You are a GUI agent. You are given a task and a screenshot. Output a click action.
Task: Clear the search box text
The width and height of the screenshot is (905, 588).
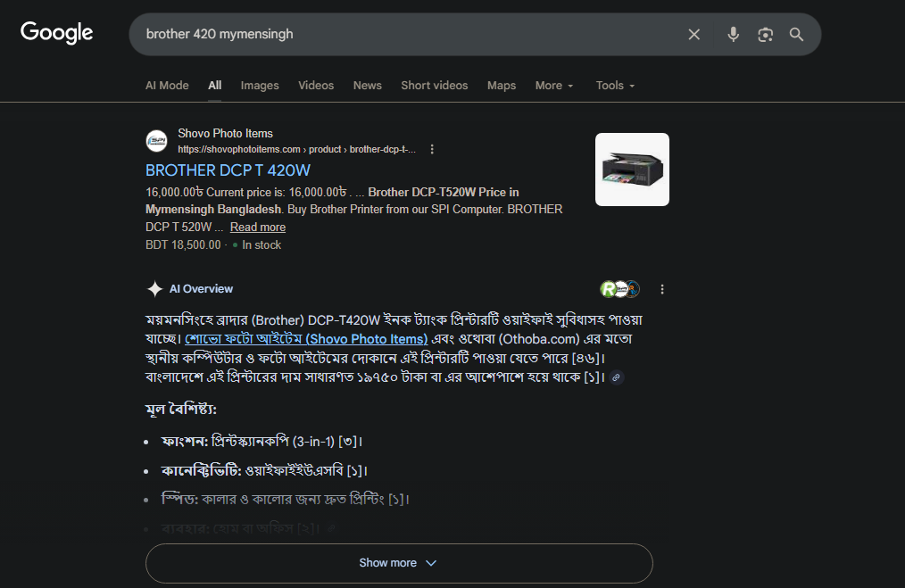pos(694,34)
